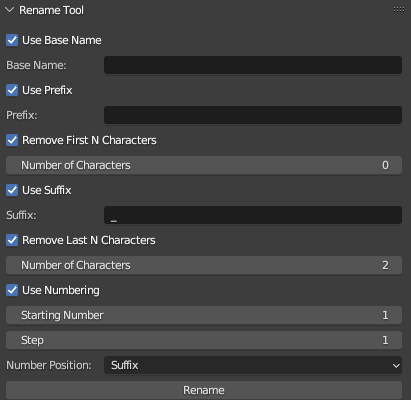Toggle Remove First N Characters checkbox
This screenshot has width=411, height=400.
click(12, 140)
